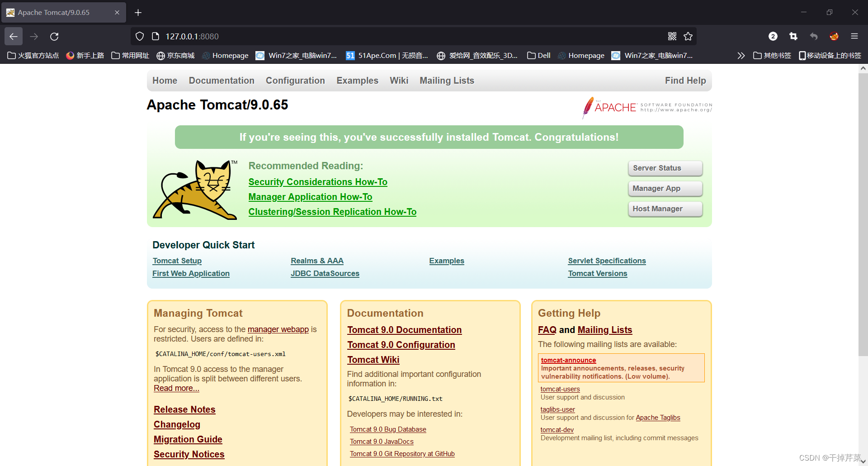The width and height of the screenshot is (868, 466).
Task: Open Wiki in the nav bar
Action: pyautogui.click(x=399, y=81)
